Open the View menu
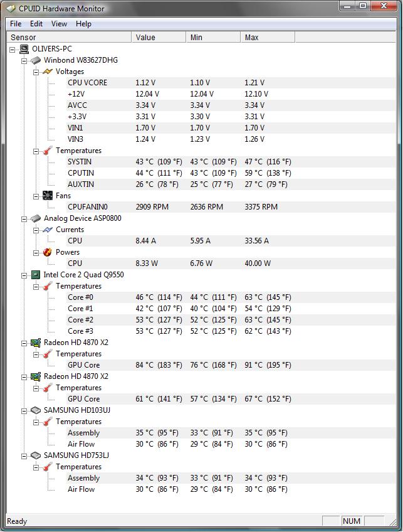 (59, 24)
